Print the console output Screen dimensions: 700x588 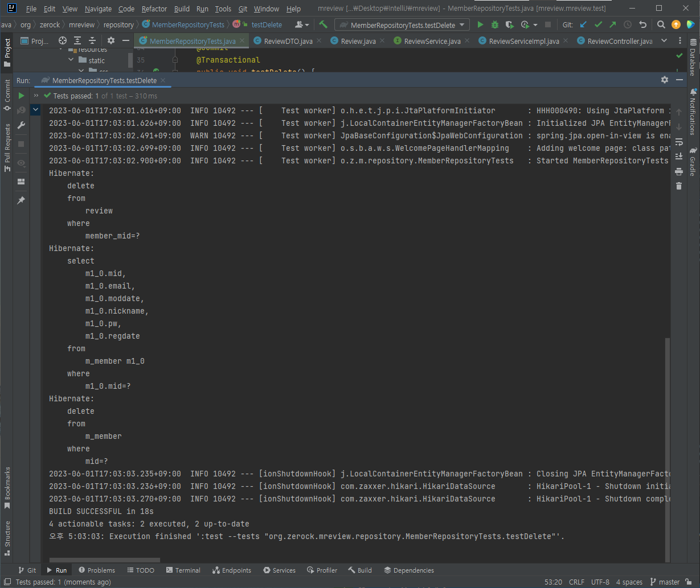(678, 171)
